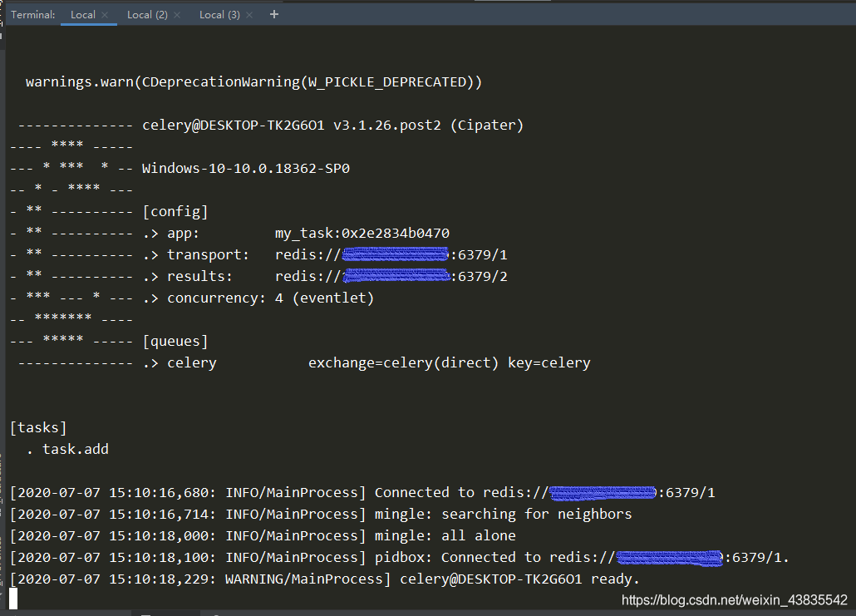Close the Local (2) terminal tab

tap(177, 15)
